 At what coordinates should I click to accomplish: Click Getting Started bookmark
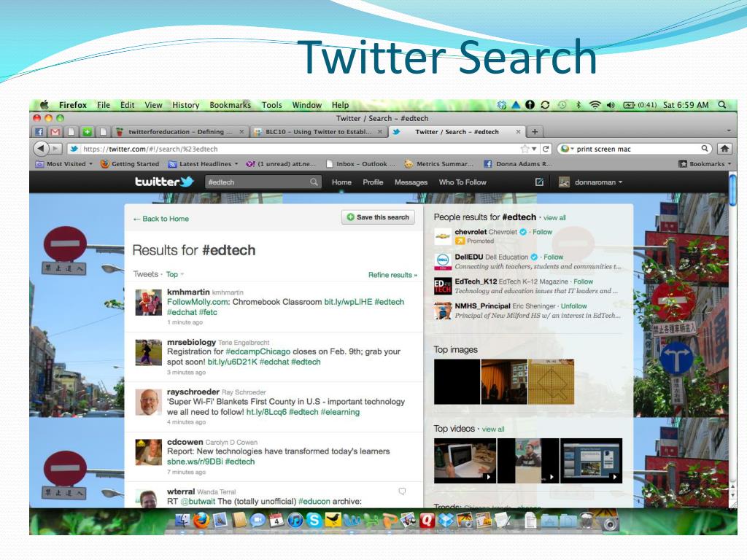(x=130, y=164)
